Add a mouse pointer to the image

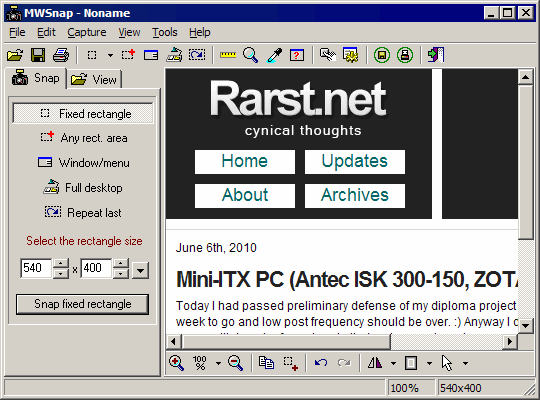pyautogui.click(x=447, y=363)
